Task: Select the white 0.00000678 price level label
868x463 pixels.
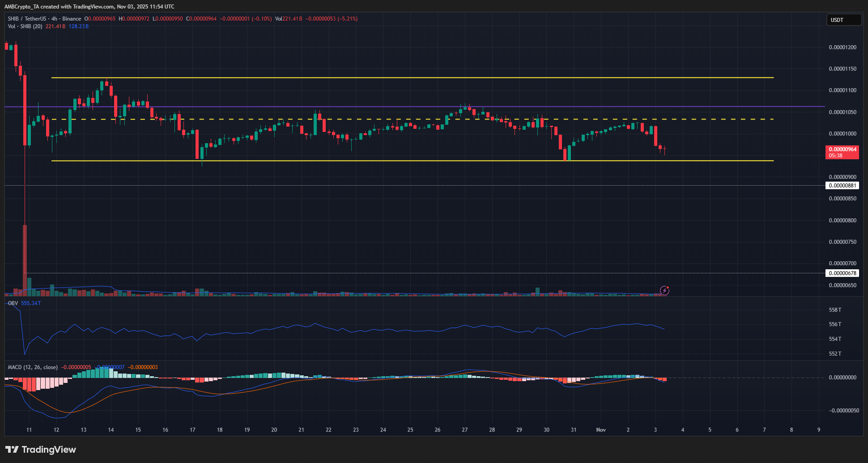Action: 842,273
